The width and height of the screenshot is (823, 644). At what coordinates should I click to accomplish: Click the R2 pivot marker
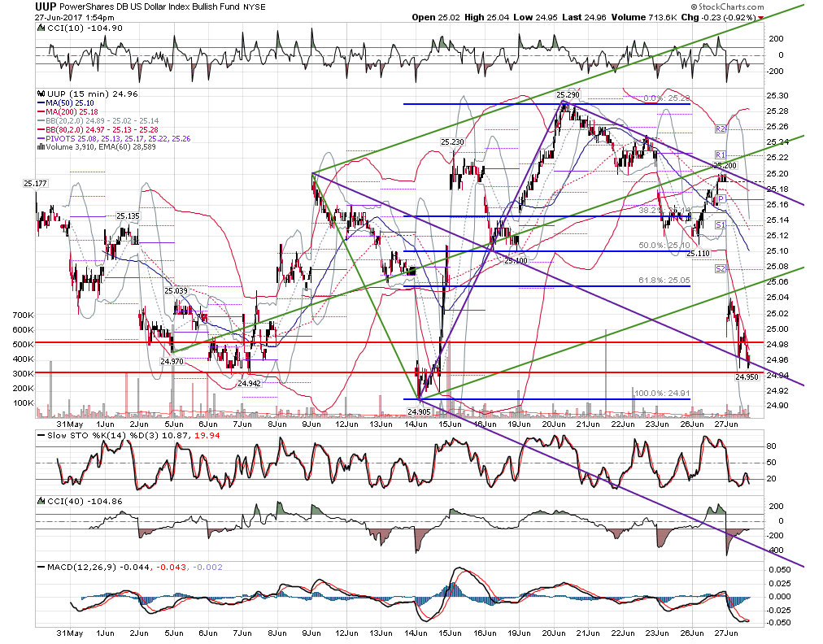point(721,128)
